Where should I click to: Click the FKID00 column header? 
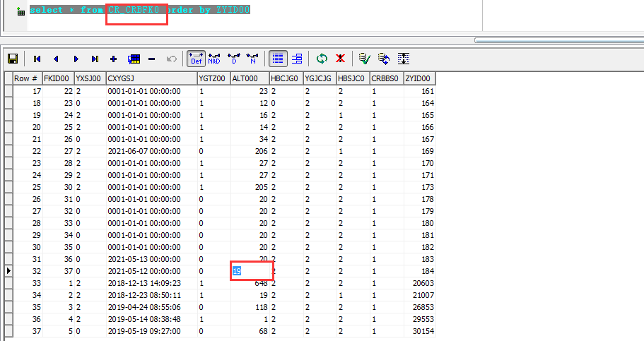59,78
